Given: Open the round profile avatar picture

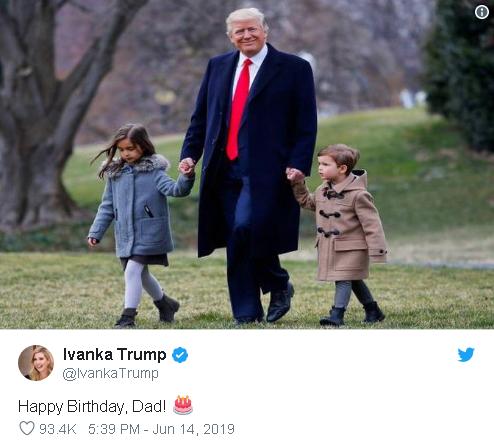Looking at the screenshot, I should (36, 363).
